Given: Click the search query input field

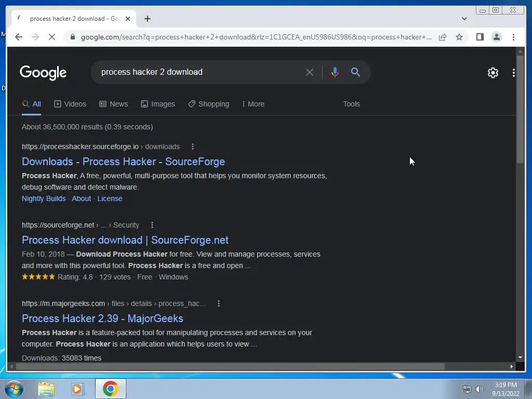Looking at the screenshot, I should (200, 72).
